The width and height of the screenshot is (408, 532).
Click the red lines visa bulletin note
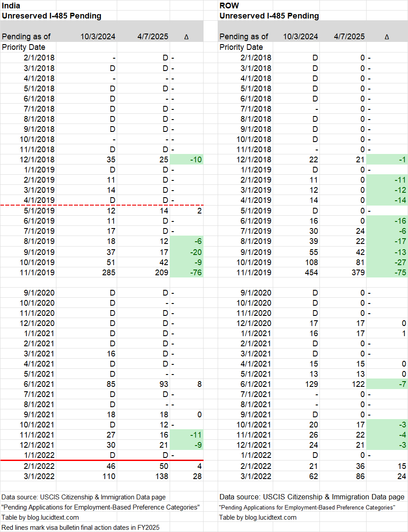point(80,527)
